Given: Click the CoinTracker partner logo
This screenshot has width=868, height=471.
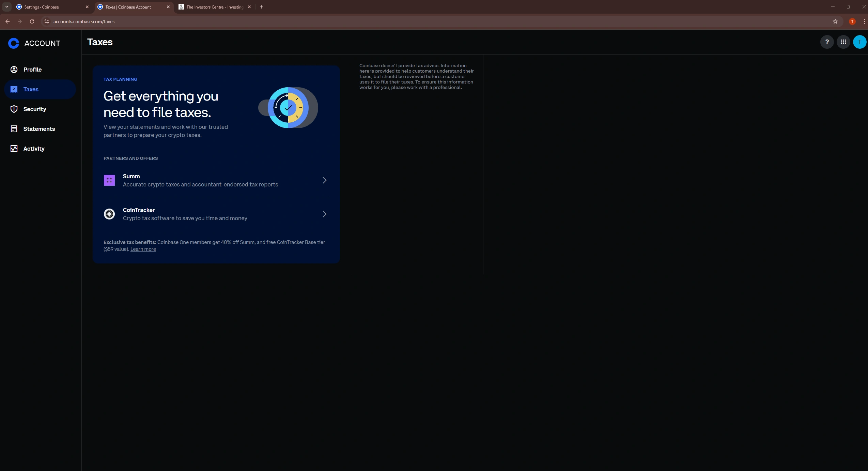Looking at the screenshot, I should (x=109, y=214).
